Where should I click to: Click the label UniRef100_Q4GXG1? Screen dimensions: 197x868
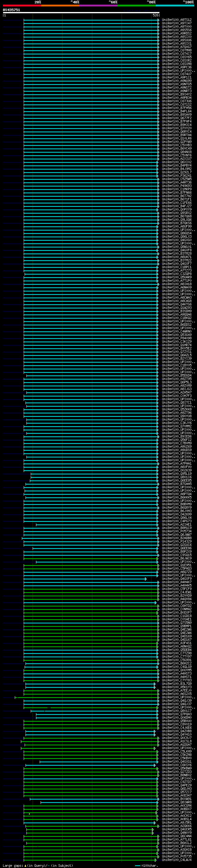click(177, 761)
